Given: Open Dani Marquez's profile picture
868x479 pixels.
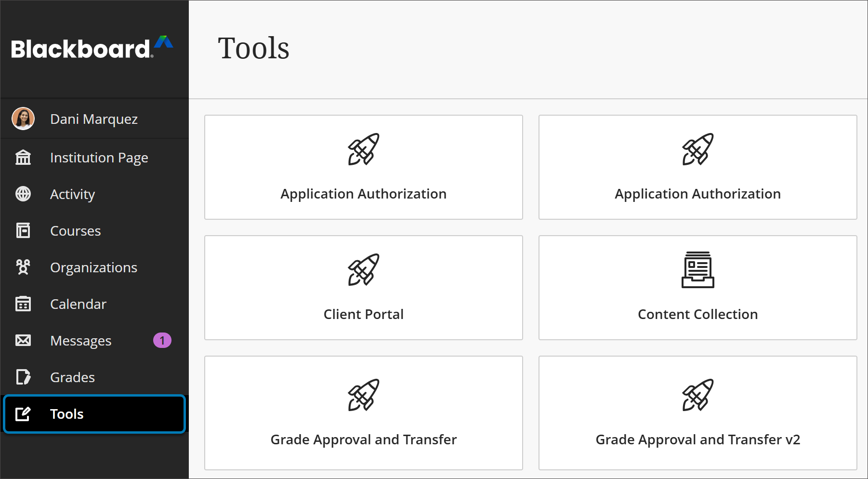Looking at the screenshot, I should pos(23,119).
